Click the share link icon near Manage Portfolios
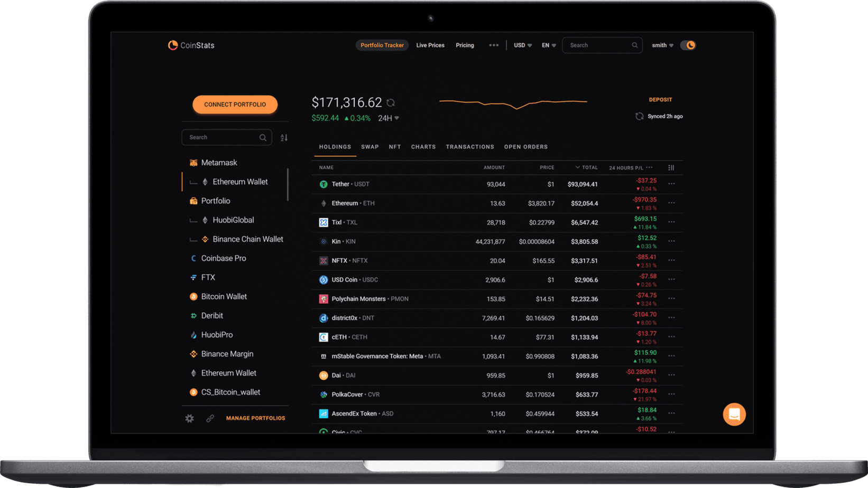Screen dimensions: 868x488 210,418
